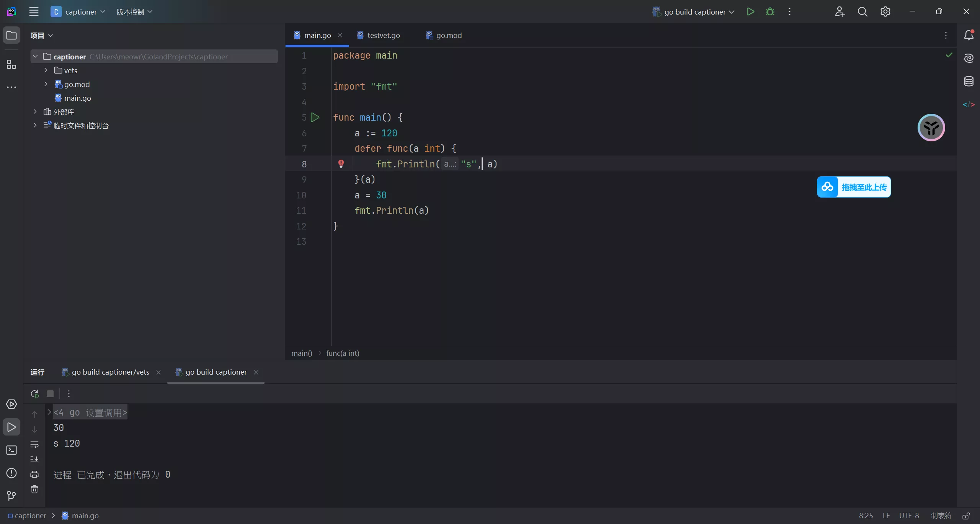Open the Git branch tool window
The image size is (980, 524).
[x=11, y=496]
